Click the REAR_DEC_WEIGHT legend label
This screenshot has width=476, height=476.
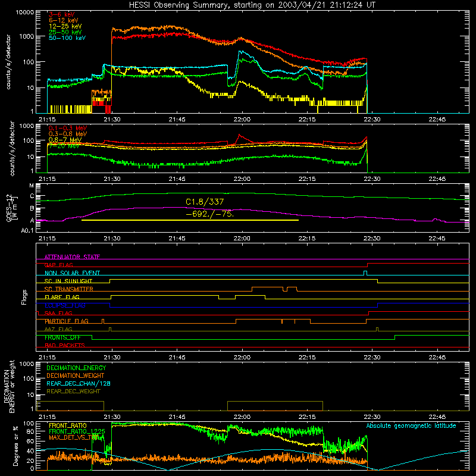tap(73, 392)
